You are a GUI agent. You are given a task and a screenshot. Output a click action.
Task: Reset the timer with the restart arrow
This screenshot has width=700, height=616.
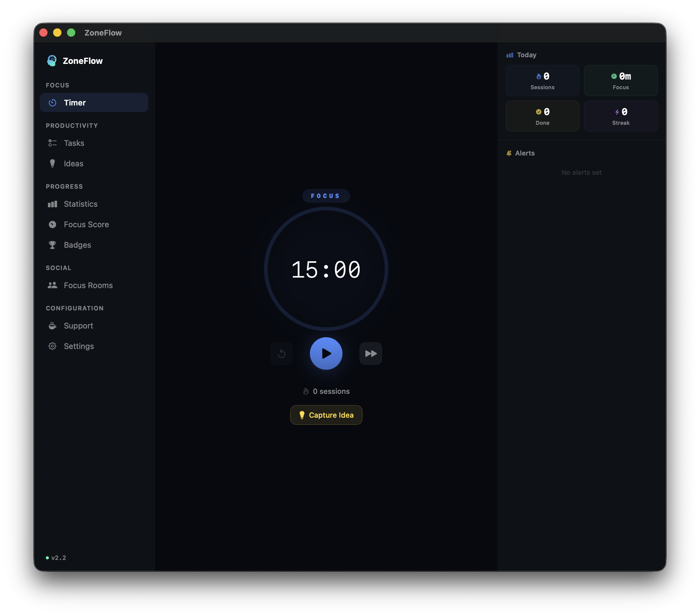click(x=282, y=354)
